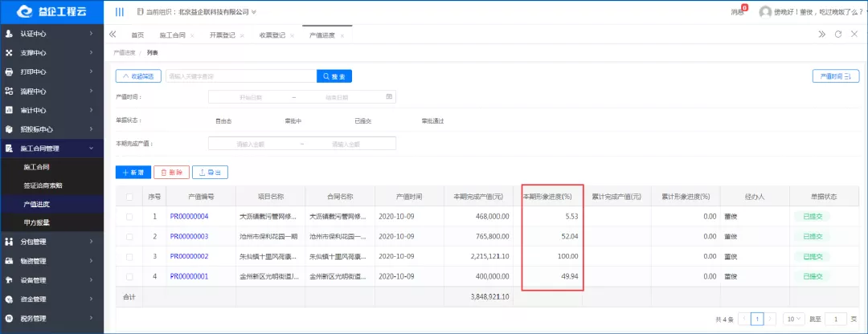Click the 税务管理 sidebar icon
Viewport: 868px width, 334px height.
point(9,319)
